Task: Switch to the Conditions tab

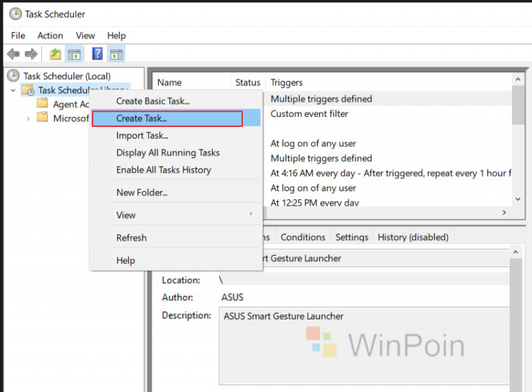Action: (303, 237)
